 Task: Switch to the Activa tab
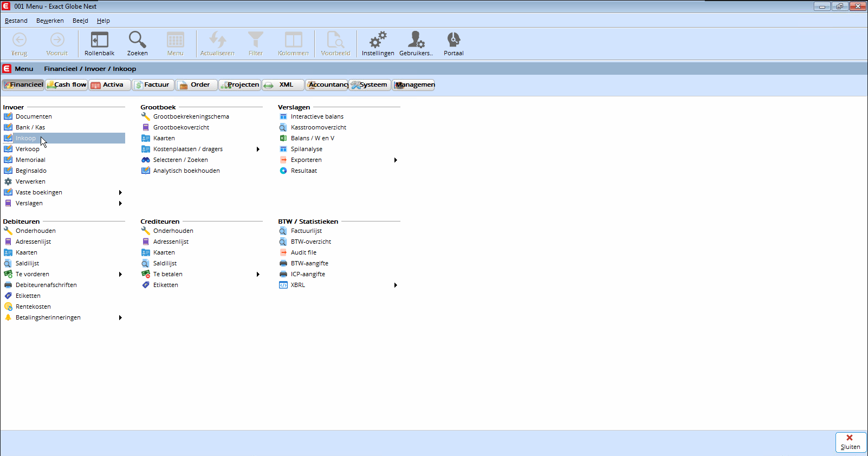(109, 84)
